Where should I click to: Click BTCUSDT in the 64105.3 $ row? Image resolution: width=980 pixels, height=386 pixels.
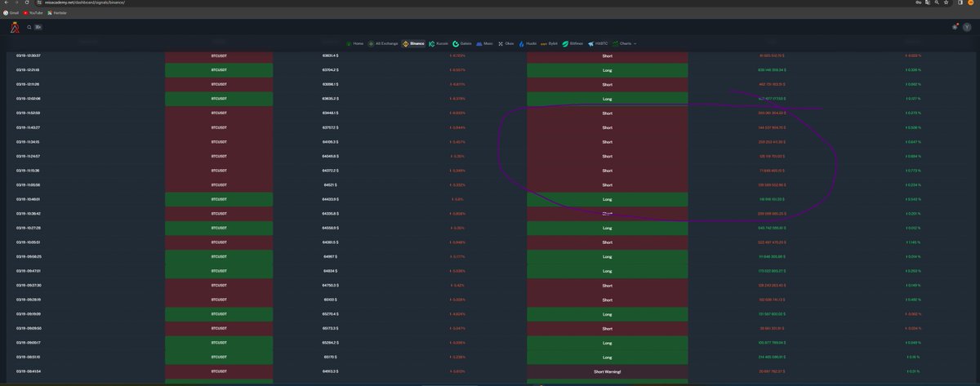coord(219,142)
